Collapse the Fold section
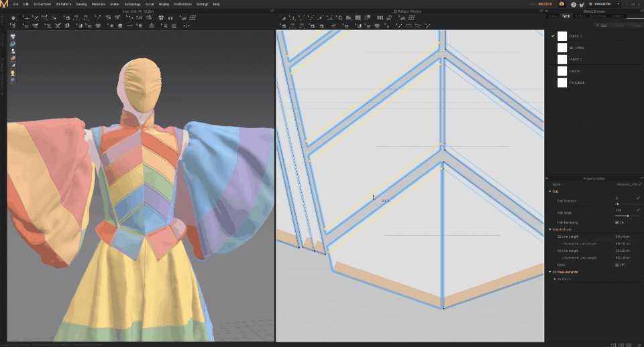 550,191
